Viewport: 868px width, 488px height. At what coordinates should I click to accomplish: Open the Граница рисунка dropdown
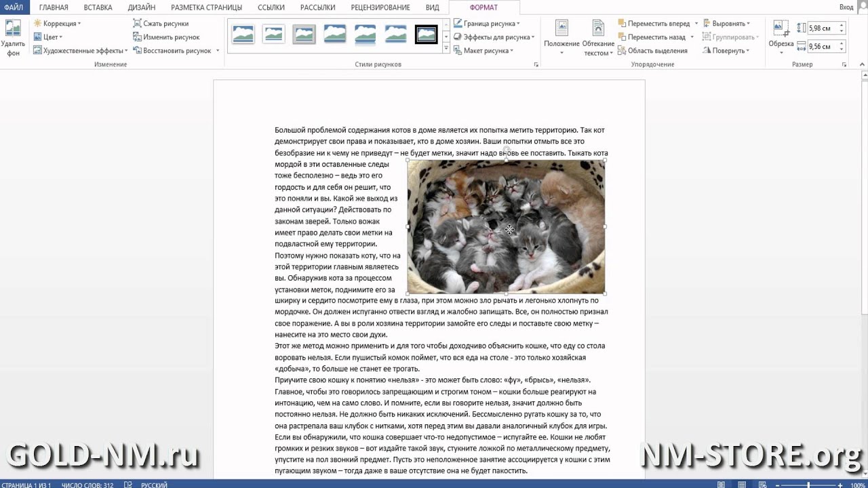(x=486, y=24)
